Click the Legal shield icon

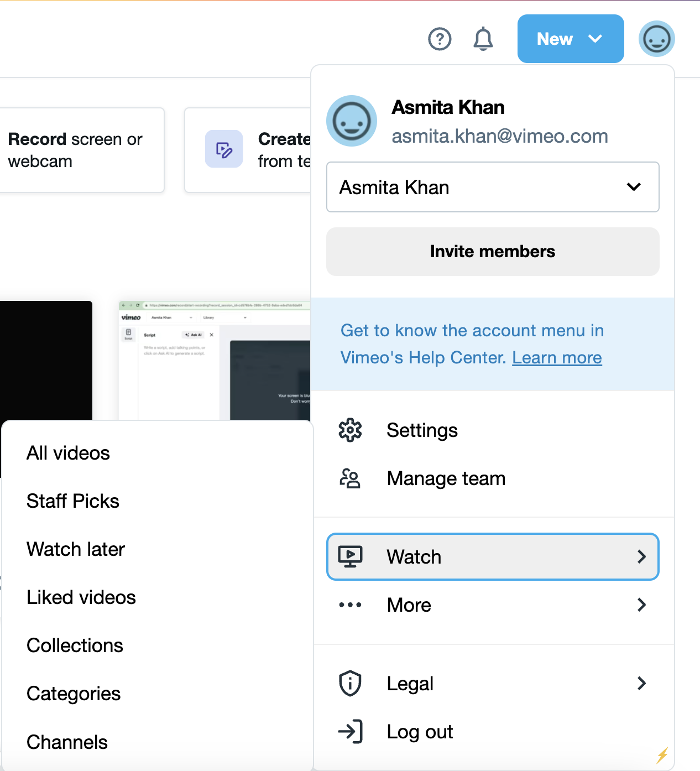pyautogui.click(x=350, y=684)
